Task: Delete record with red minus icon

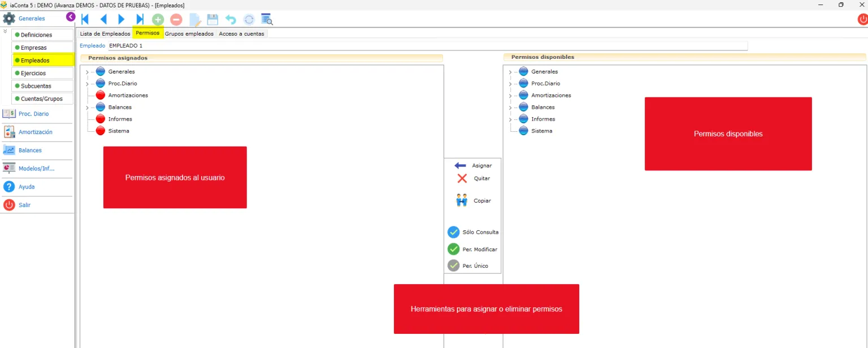Action: coord(176,19)
